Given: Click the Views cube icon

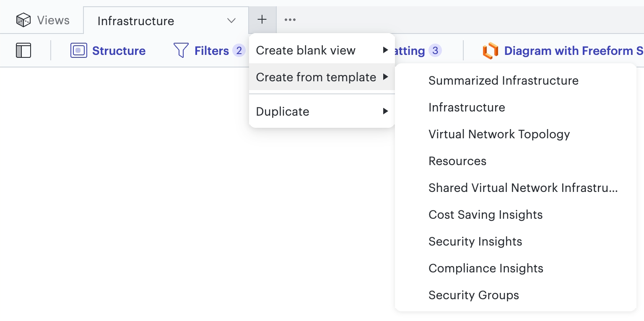Looking at the screenshot, I should 23,20.
